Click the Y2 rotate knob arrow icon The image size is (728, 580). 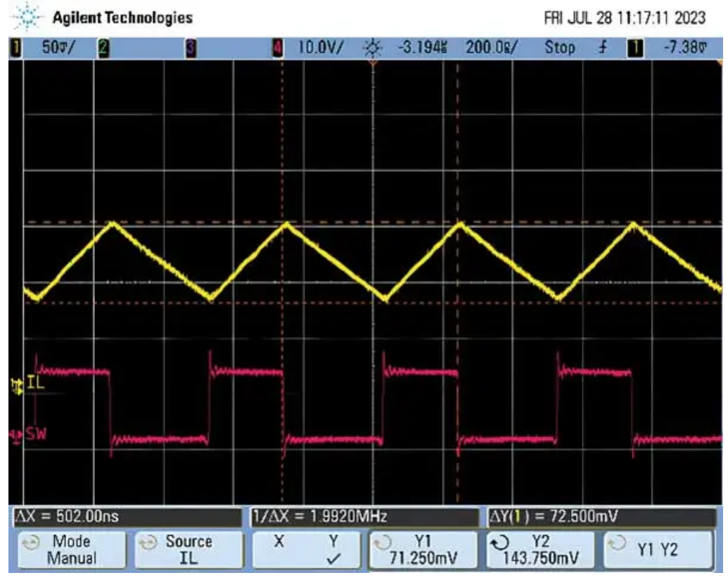click(500, 543)
